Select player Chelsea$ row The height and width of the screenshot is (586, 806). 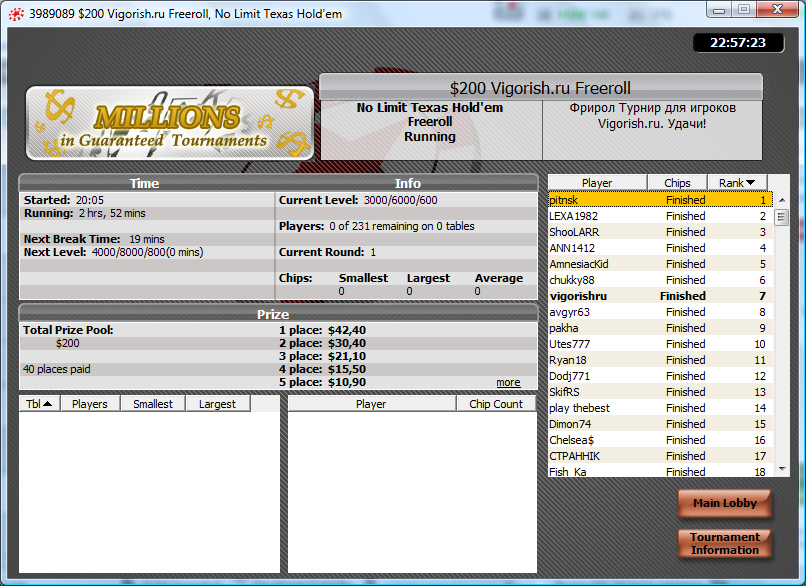(660, 440)
